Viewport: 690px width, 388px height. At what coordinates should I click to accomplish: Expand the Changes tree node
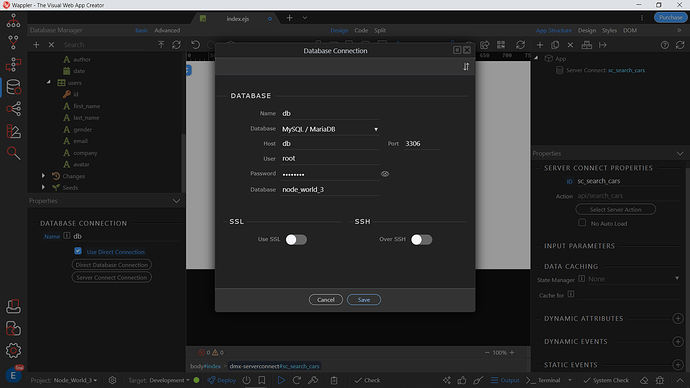[x=43, y=176]
